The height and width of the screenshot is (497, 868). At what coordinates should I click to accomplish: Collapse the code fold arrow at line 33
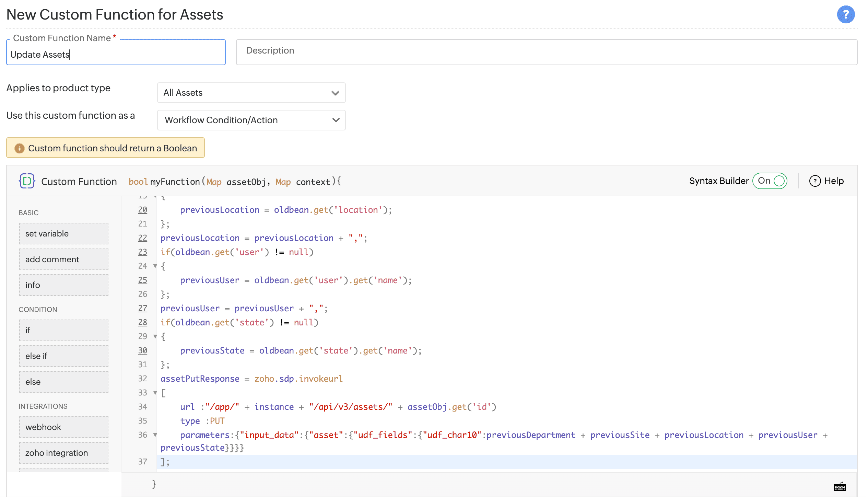pyautogui.click(x=155, y=393)
